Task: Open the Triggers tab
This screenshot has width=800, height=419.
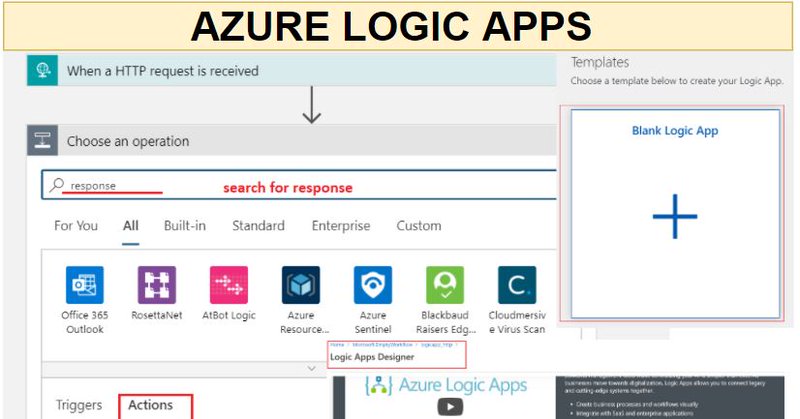Action: point(79,405)
